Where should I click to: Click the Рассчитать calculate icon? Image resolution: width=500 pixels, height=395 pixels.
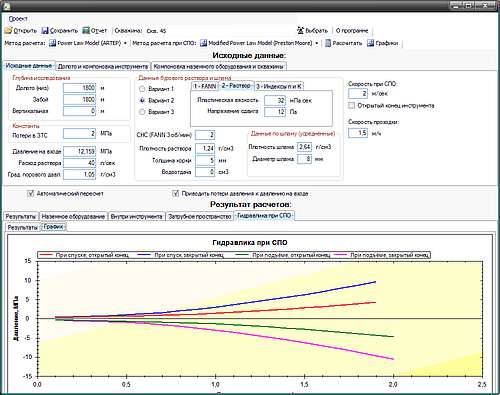[328, 43]
